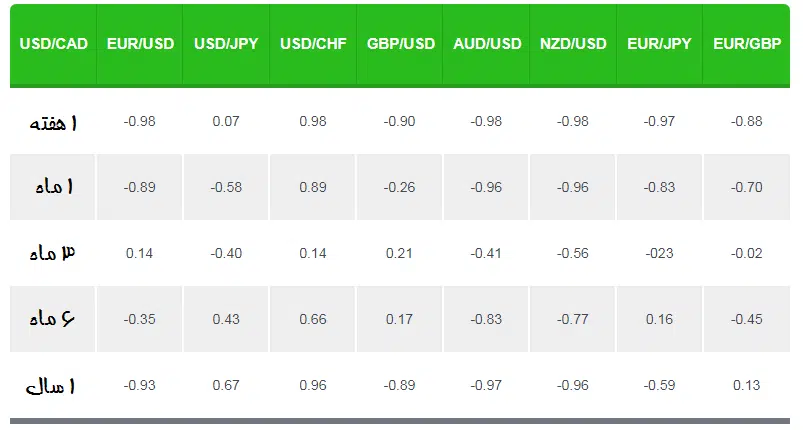Select the ۳ ماه row label
This screenshot has width=803, height=430.
point(52,253)
